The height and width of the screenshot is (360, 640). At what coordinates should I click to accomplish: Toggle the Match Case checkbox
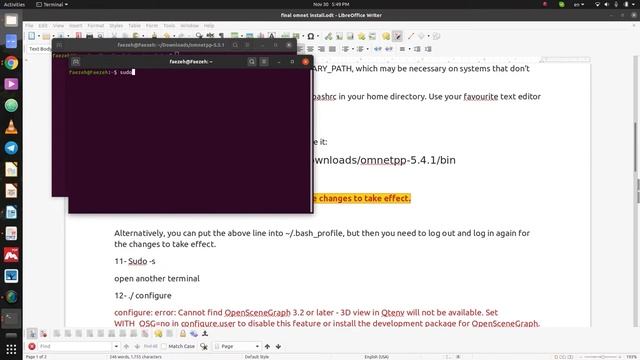click(164, 346)
